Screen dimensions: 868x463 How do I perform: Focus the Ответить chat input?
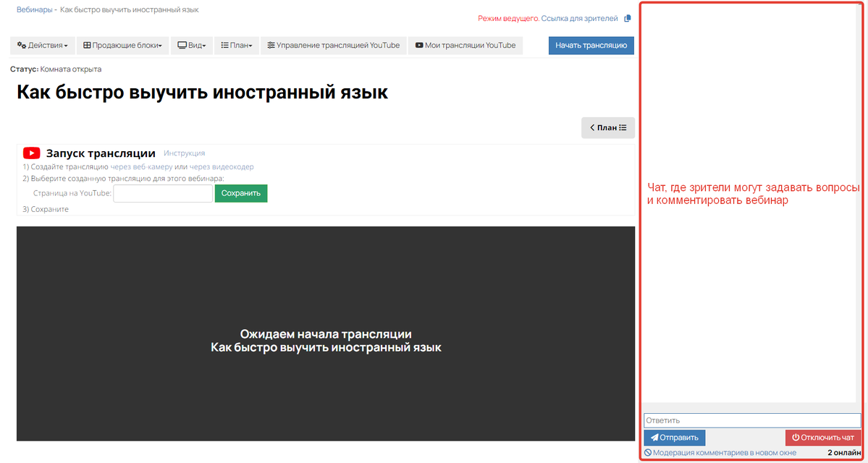point(752,420)
